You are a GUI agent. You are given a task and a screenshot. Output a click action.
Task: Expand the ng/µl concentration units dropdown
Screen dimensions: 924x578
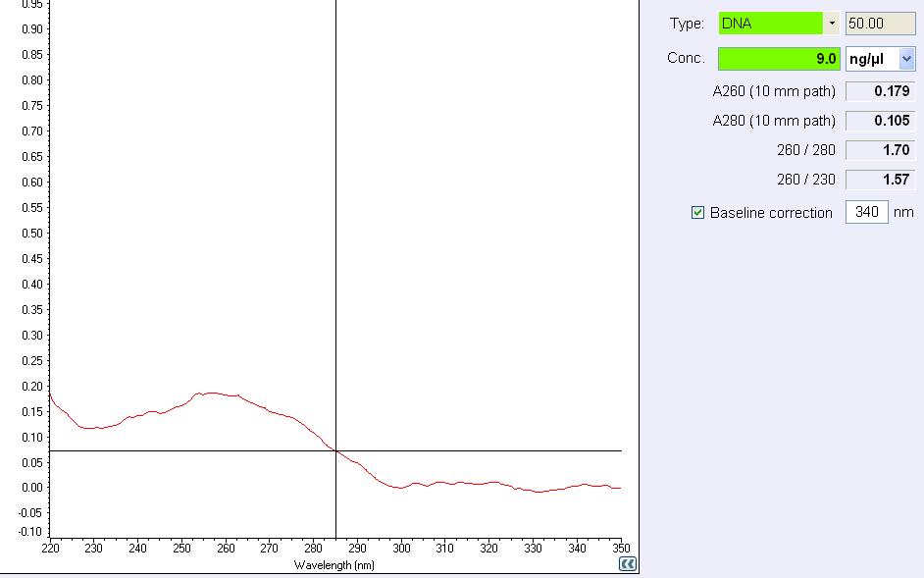click(x=906, y=59)
